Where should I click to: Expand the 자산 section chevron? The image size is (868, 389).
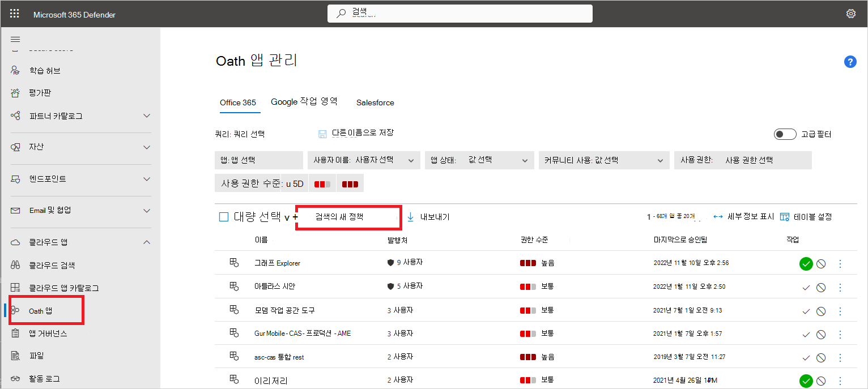pyautogui.click(x=147, y=147)
